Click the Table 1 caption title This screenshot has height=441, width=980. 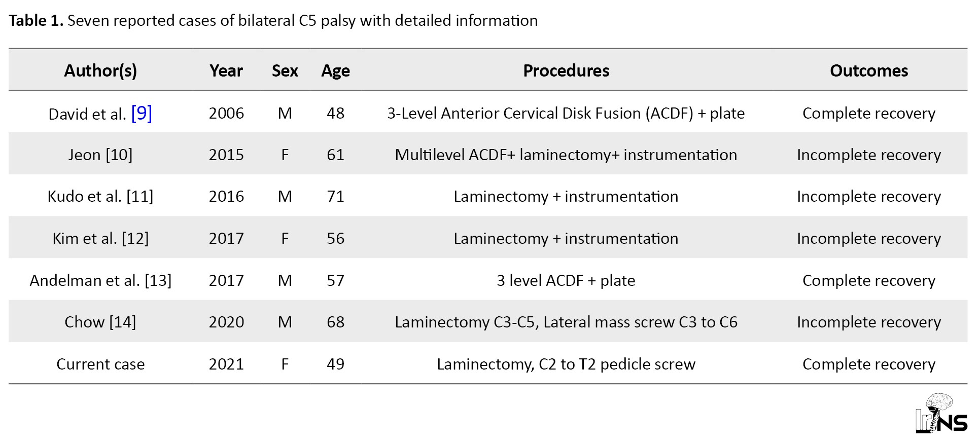pos(273,20)
